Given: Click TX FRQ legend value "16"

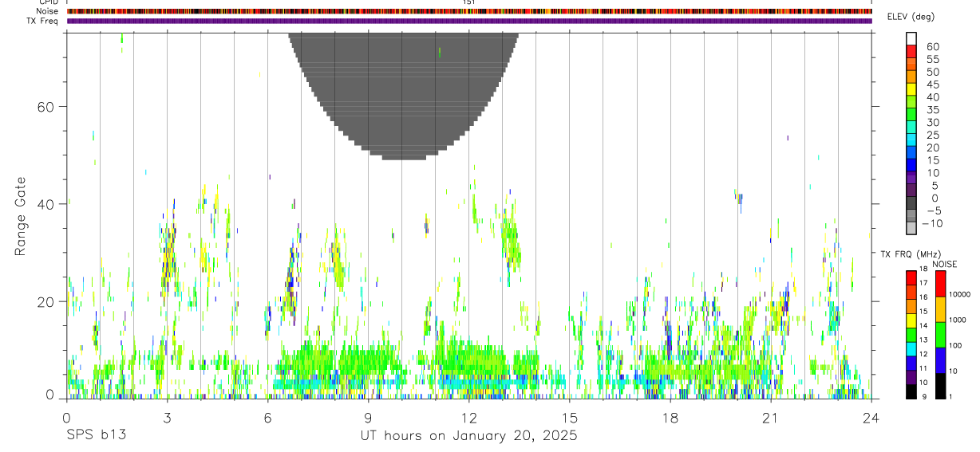Looking at the screenshot, I should pyautogui.click(x=923, y=297).
